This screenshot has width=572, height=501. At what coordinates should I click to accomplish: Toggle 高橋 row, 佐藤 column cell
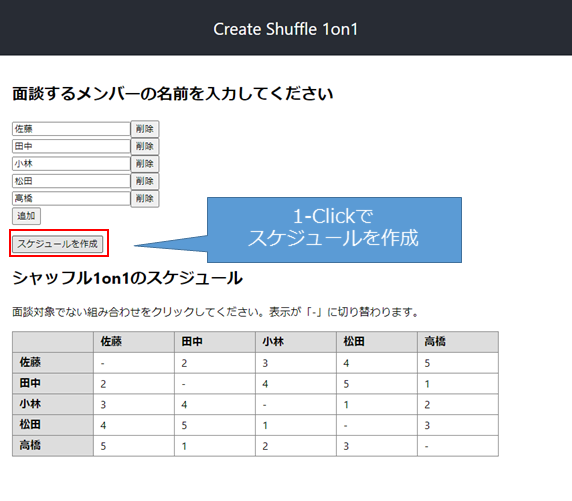(134, 446)
